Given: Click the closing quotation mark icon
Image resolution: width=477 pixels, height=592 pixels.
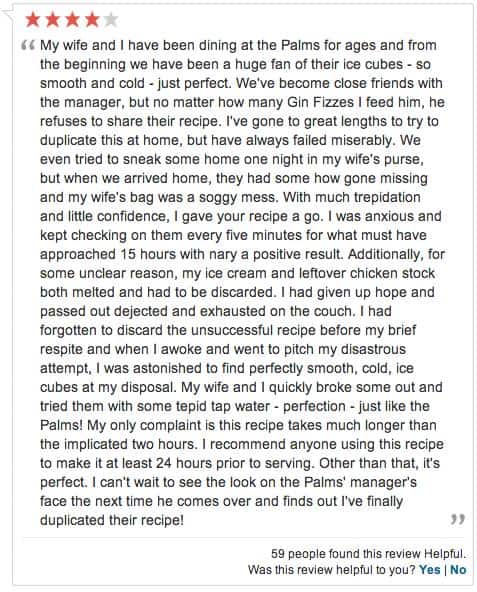Looking at the screenshot, I should [458, 519].
